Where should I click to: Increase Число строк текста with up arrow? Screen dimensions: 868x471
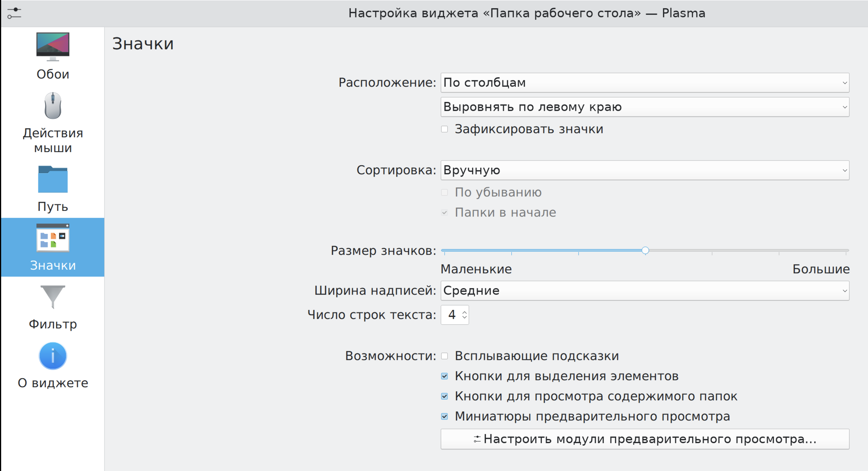pos(464,312)
